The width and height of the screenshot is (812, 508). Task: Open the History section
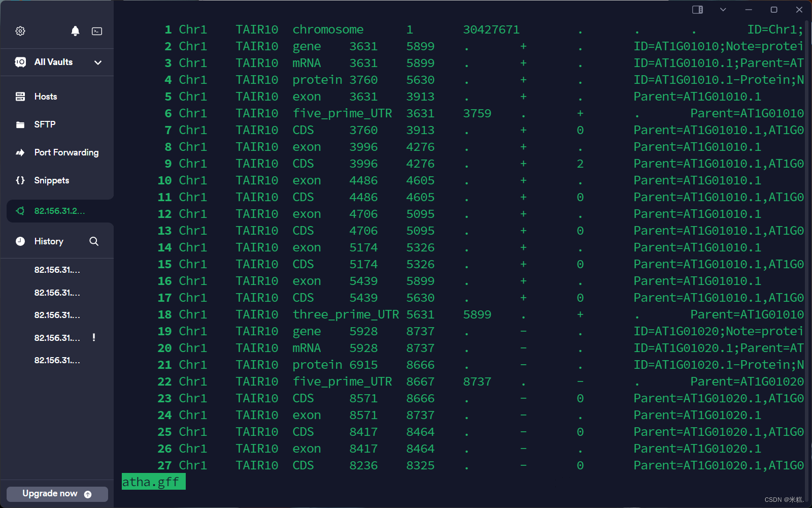coord(49,241)
